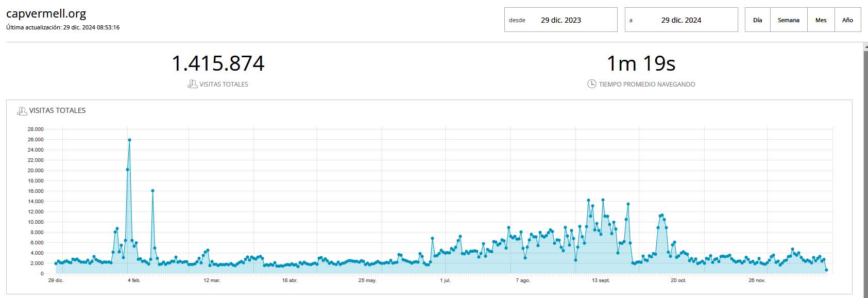The image size is (868, 298).
Task: Click the visitors icon beside 1.415.874 total
Action: (192, 84)
